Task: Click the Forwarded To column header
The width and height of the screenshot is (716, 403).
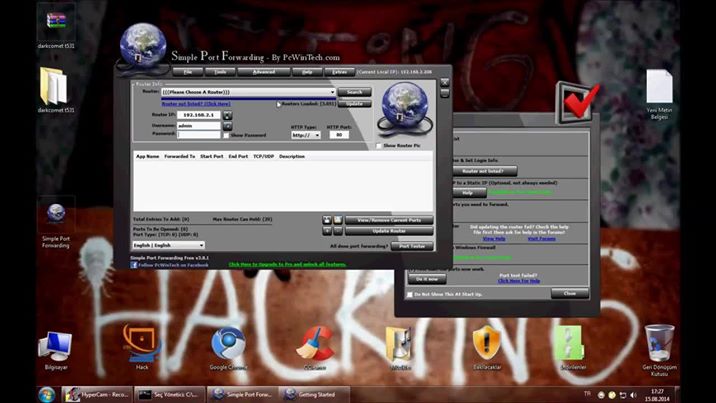Action: (179, 157)
